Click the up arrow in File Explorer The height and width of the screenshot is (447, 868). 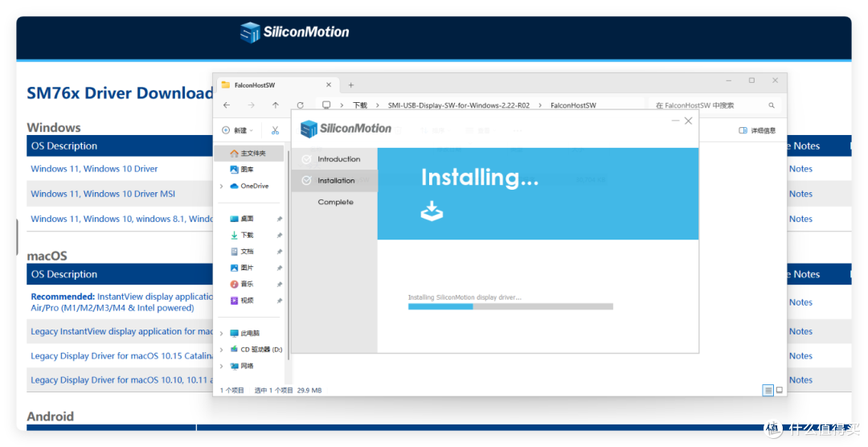click(x=276, y=105)
